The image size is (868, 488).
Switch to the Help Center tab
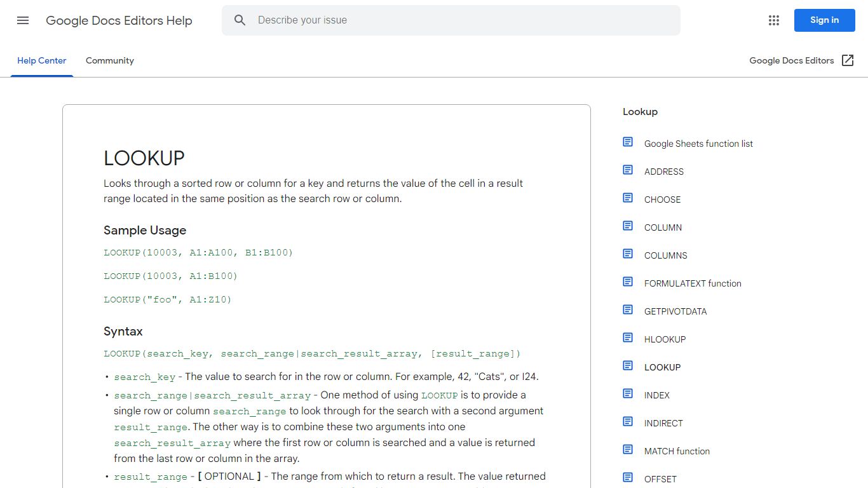42,61
